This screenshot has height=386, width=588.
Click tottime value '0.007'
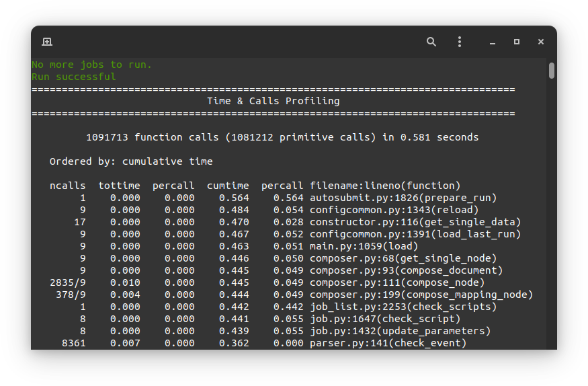(x=125, y=343)
